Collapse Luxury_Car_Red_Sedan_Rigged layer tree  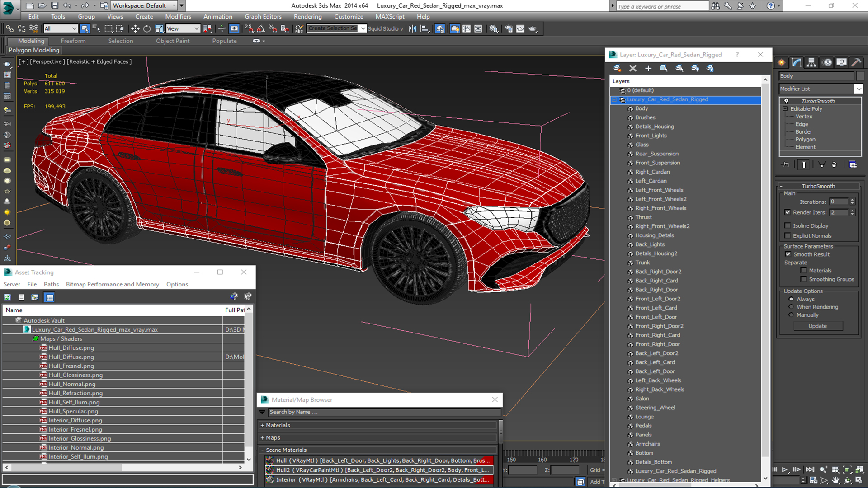click(614, 99)
